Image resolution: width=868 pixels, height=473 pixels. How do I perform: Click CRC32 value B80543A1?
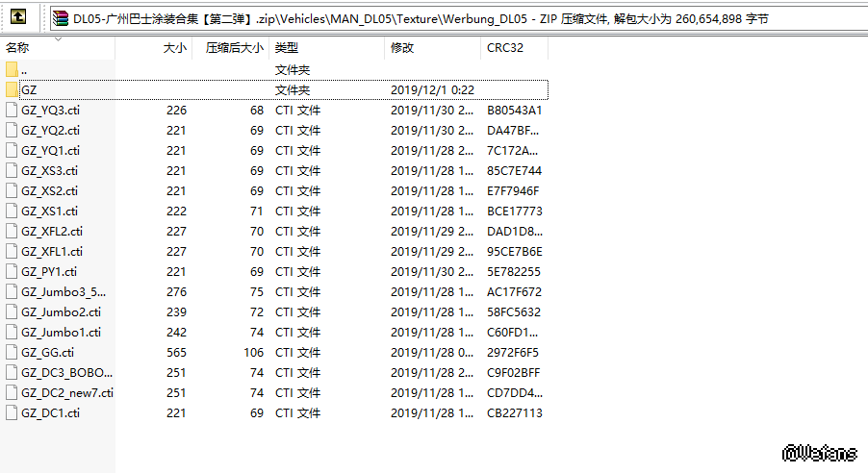coord(514,111)
